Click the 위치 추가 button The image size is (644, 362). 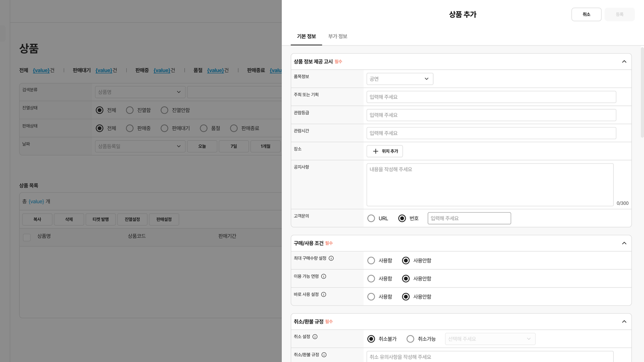click(x=385, y=151)
